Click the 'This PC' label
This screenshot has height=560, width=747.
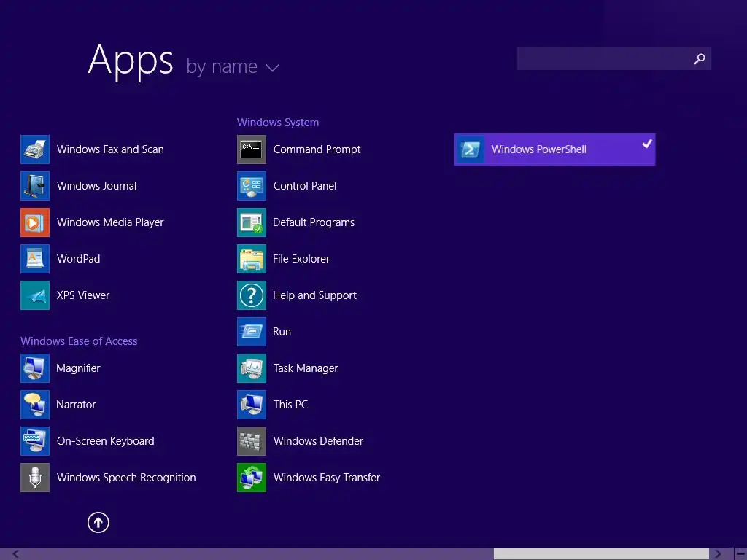pos(290,404)
